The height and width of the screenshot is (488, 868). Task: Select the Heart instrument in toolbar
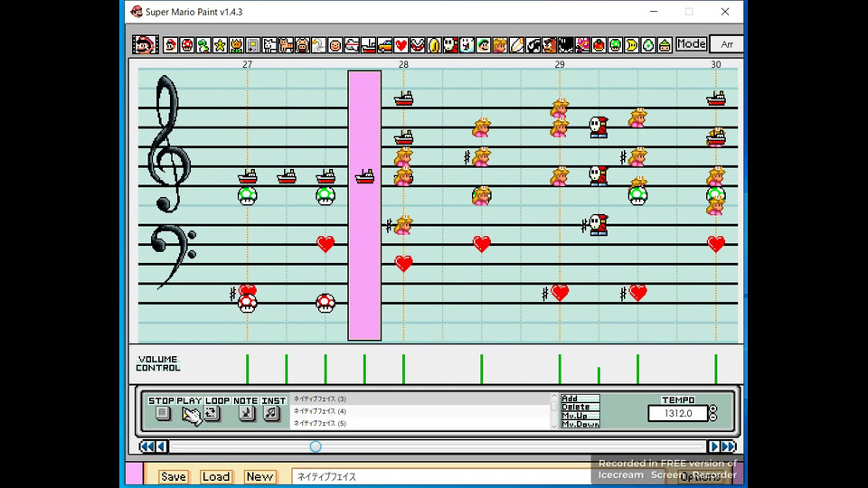point(401,45)
